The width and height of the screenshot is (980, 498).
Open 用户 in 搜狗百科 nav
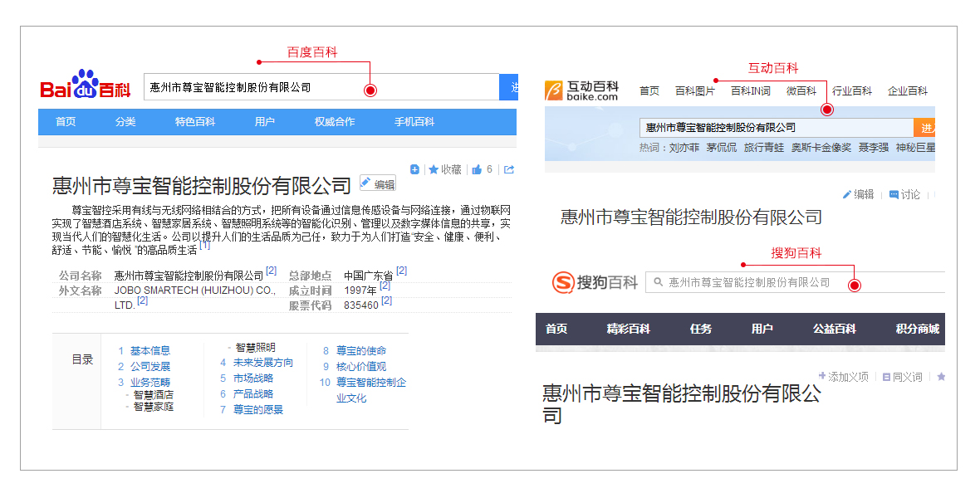tap(762, 329)
